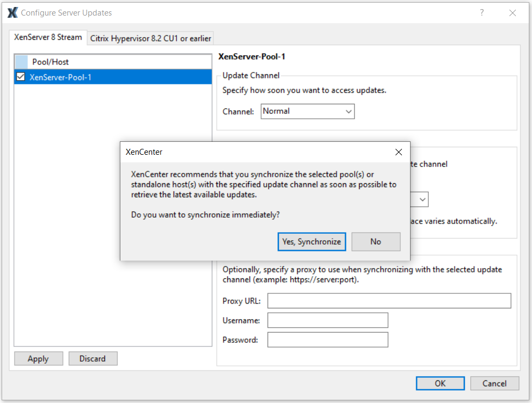
Task: Click the 'Do you want to synchronize immediately?' text
Action: point(205,215)
